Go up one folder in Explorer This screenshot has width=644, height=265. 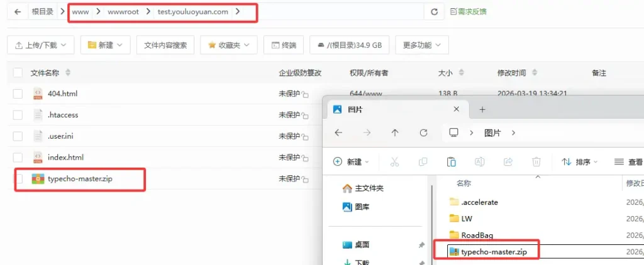[x=395, y=132]
